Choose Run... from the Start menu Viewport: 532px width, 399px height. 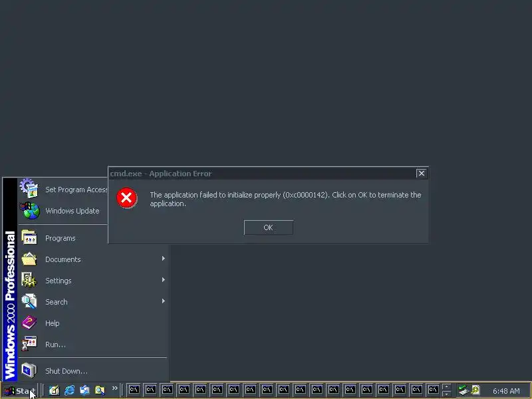(92, 344)
